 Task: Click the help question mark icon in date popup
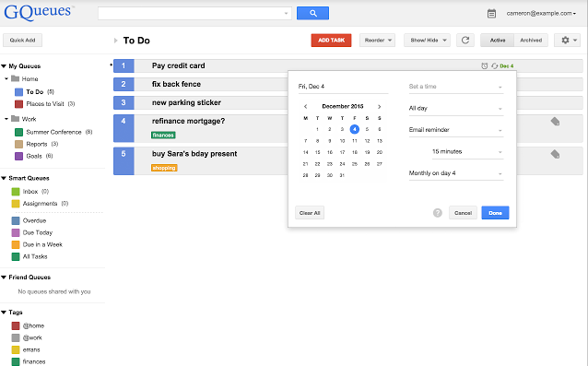pos(437,213)
